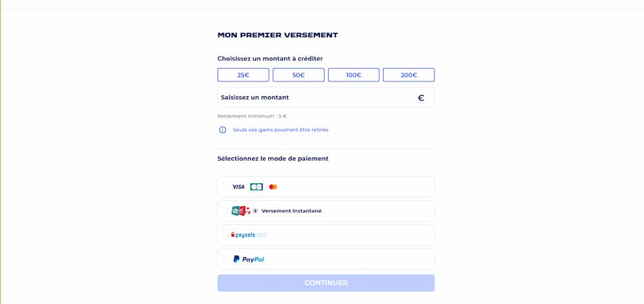Click the info icon about withdrawable winnings
This screenshot has height=304, width=644.
tap(222, 130)
